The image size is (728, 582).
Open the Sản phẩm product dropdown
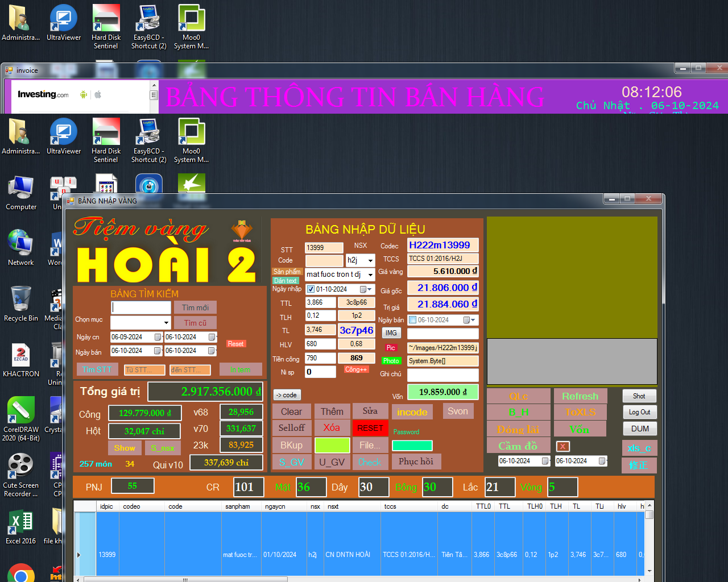(x=370, y=275)
